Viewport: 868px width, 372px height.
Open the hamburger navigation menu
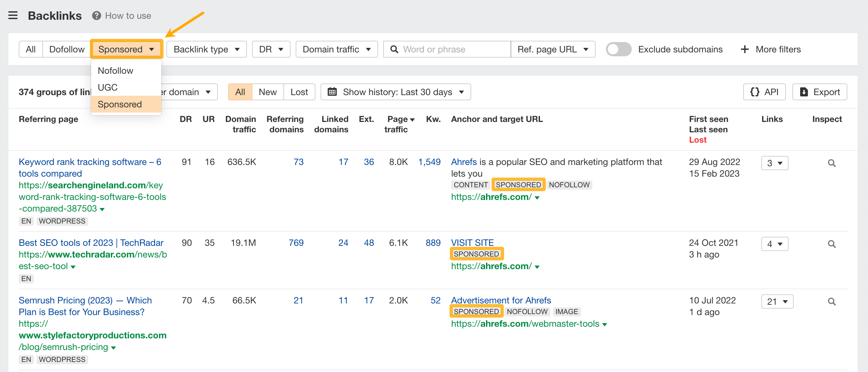coord(13,16)
